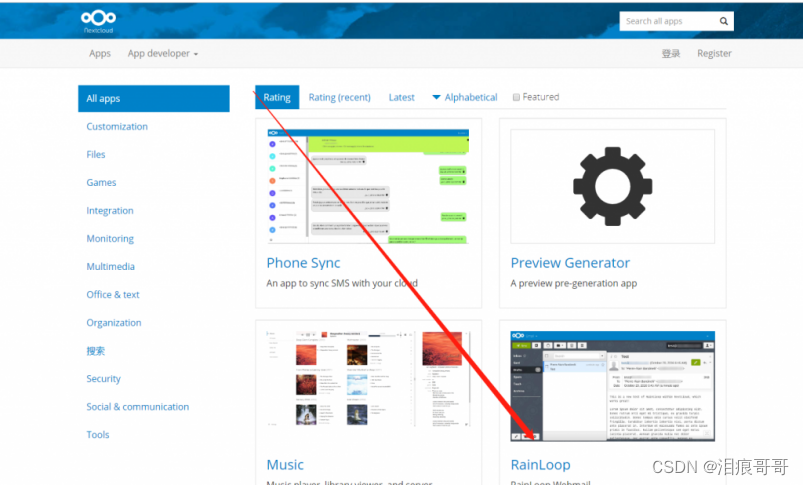Image resolution: width=804 pixels, height=485 pixels.
Task: Open the Phone Sync app title
Action: click(303, 263)
